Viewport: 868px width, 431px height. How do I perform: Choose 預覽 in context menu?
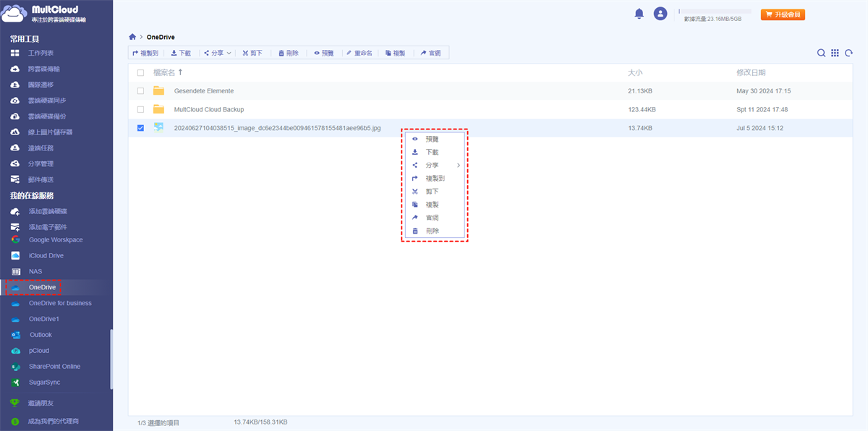[x=434, y=139]
